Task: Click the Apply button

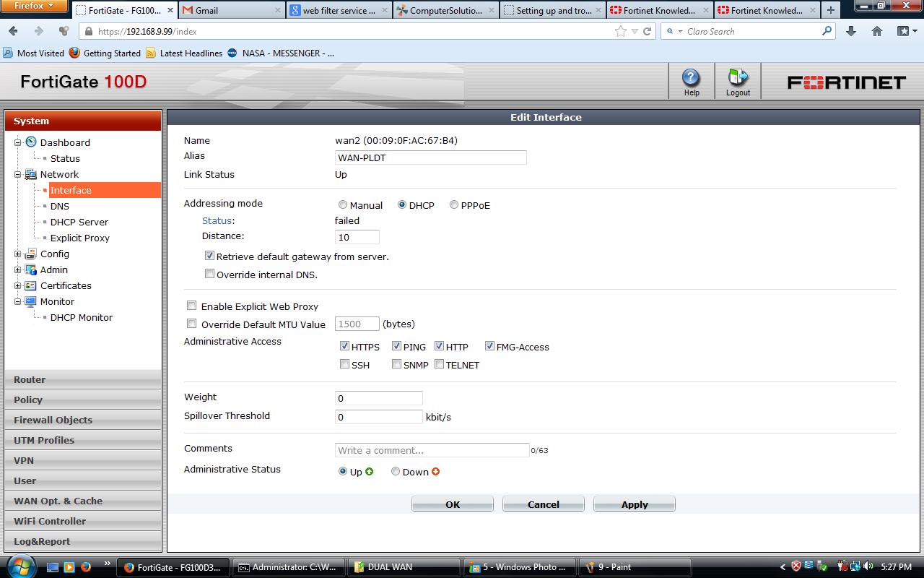Action: [635, 504]
